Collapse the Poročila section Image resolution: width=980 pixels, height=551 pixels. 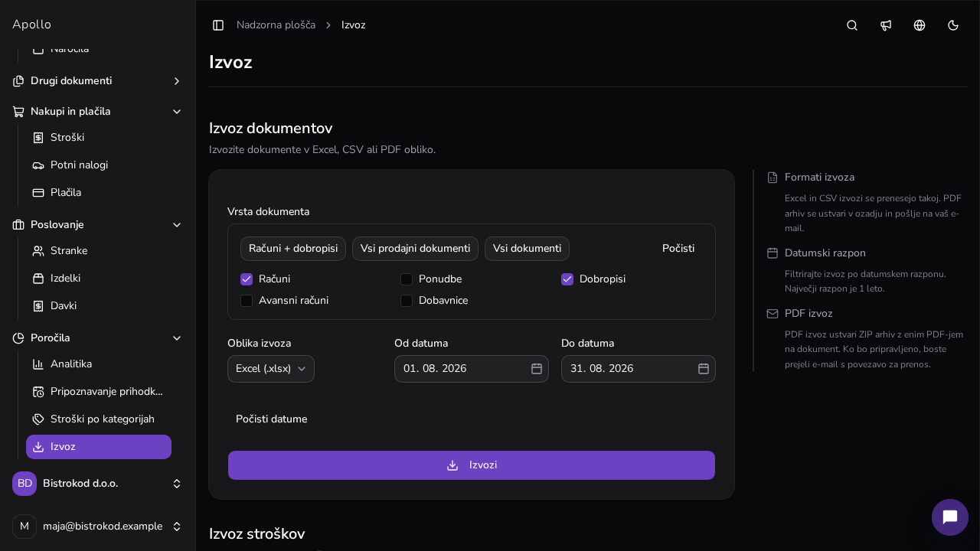[98, 338]
